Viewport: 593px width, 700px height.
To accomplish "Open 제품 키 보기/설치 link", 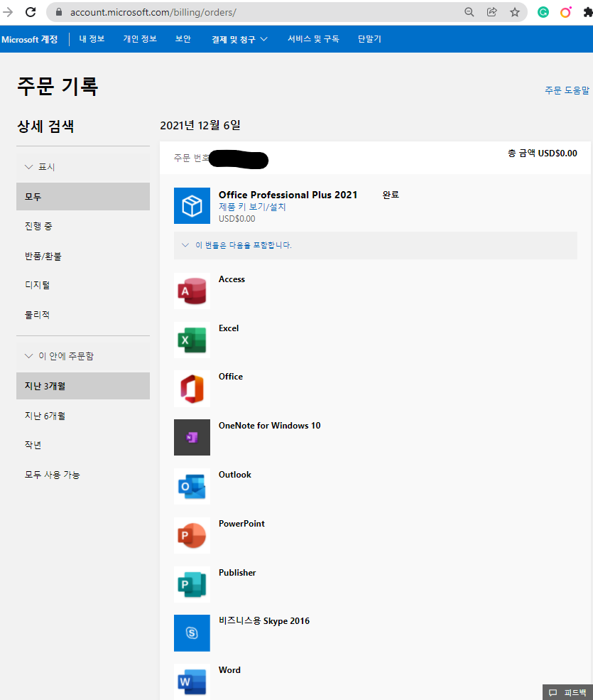I will (252, 207).
